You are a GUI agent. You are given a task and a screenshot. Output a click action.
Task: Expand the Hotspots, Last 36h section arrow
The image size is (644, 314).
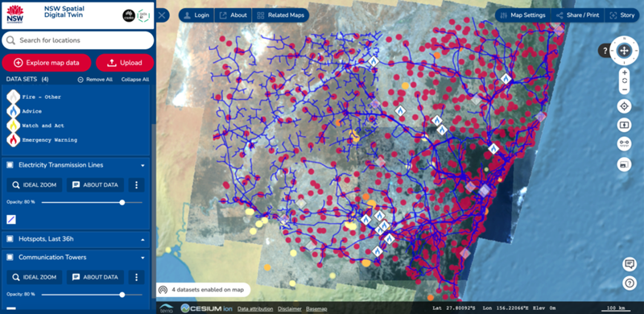pos(143,239)
